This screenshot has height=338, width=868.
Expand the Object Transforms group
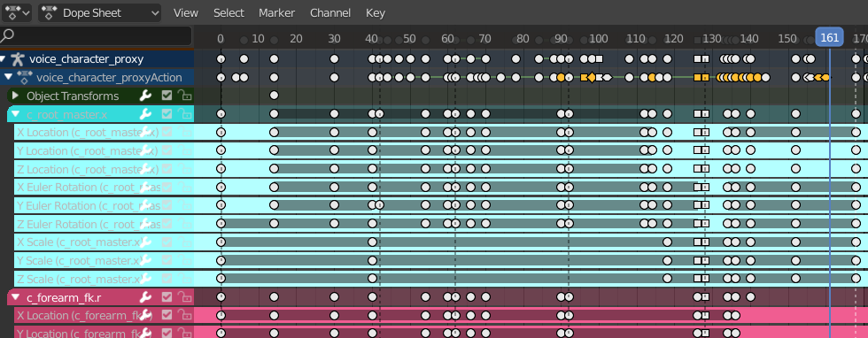[x=16, y=96]
